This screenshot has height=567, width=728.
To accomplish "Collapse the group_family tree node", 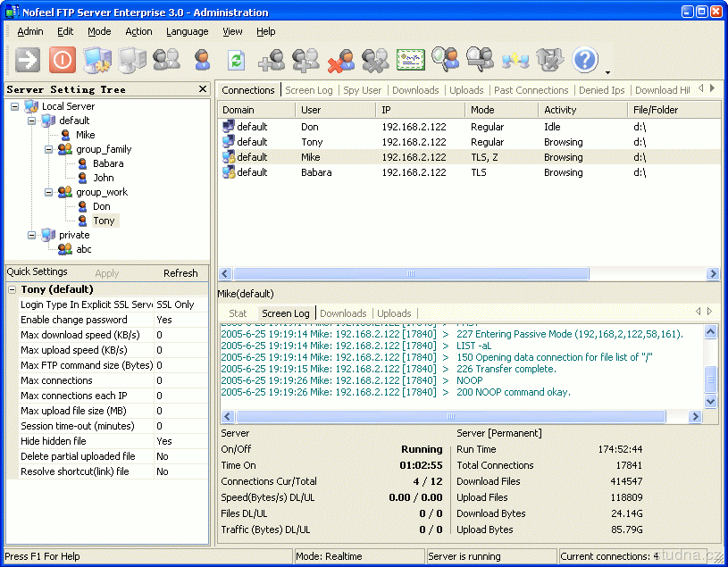I will pos(47,149).
